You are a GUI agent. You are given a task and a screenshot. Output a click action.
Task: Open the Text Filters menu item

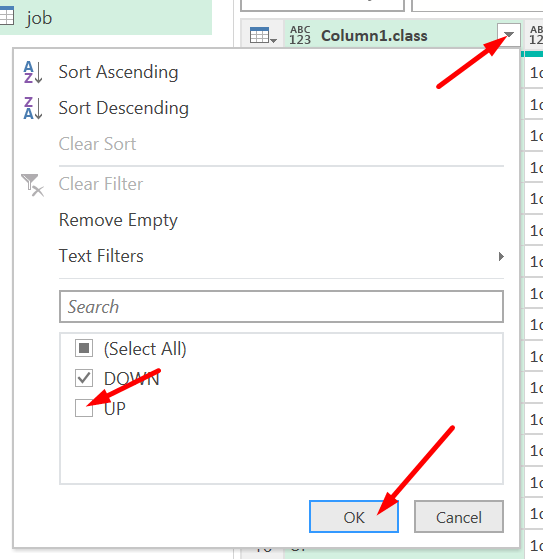[101, 256]
